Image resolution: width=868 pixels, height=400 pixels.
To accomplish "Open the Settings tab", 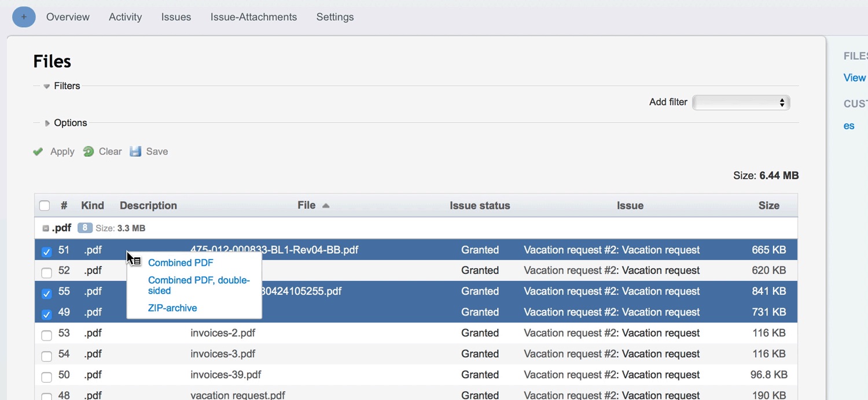I will 335,17.
